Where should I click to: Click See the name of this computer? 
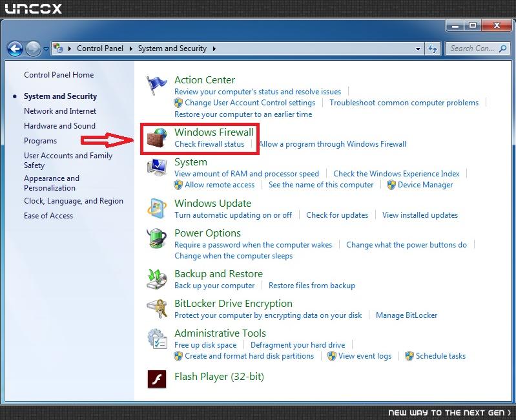click(x=321, y=185)
